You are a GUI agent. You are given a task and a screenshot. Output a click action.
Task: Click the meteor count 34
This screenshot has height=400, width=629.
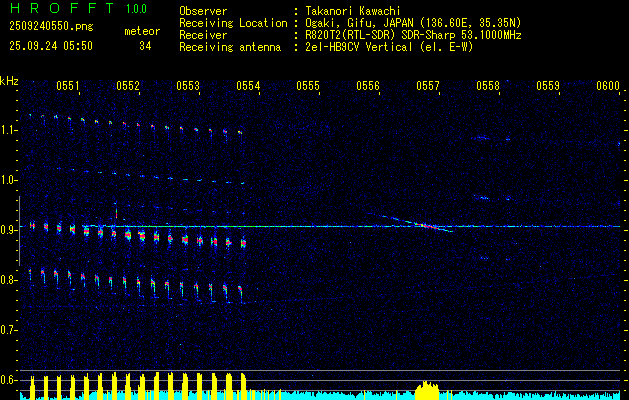[145, 46]
